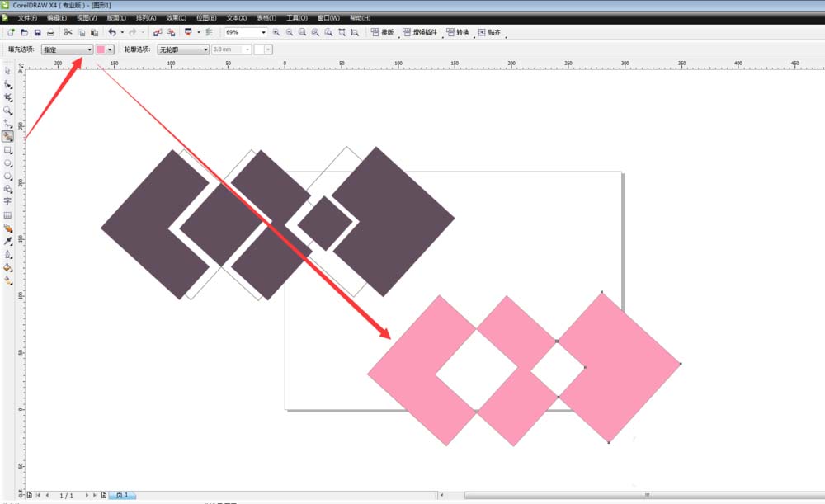Switch to the 页 1 page tab
Viewport: 825px width, 504px height.
122,495
